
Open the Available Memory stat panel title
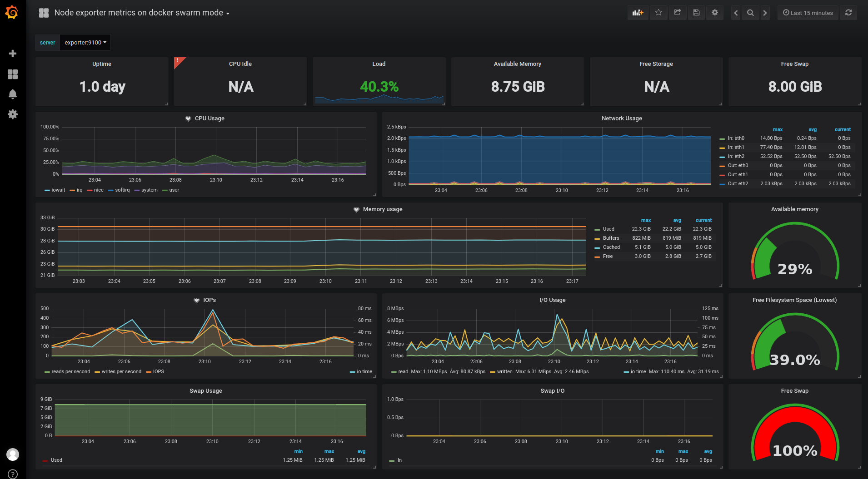[518, 64]
